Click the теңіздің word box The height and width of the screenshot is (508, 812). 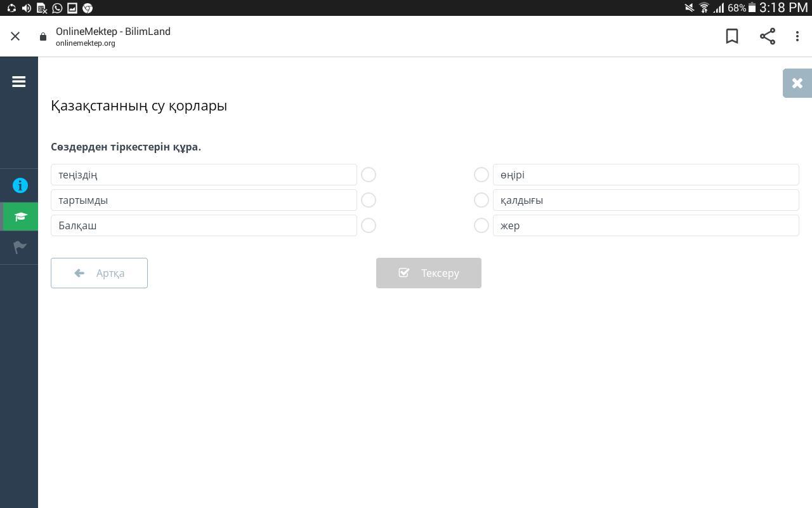[204, 175]
